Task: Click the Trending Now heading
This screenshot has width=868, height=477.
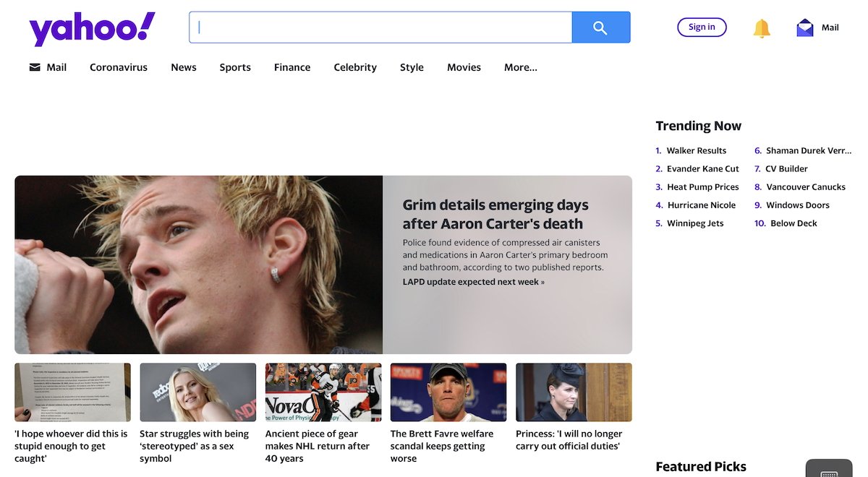Action: 698,126
